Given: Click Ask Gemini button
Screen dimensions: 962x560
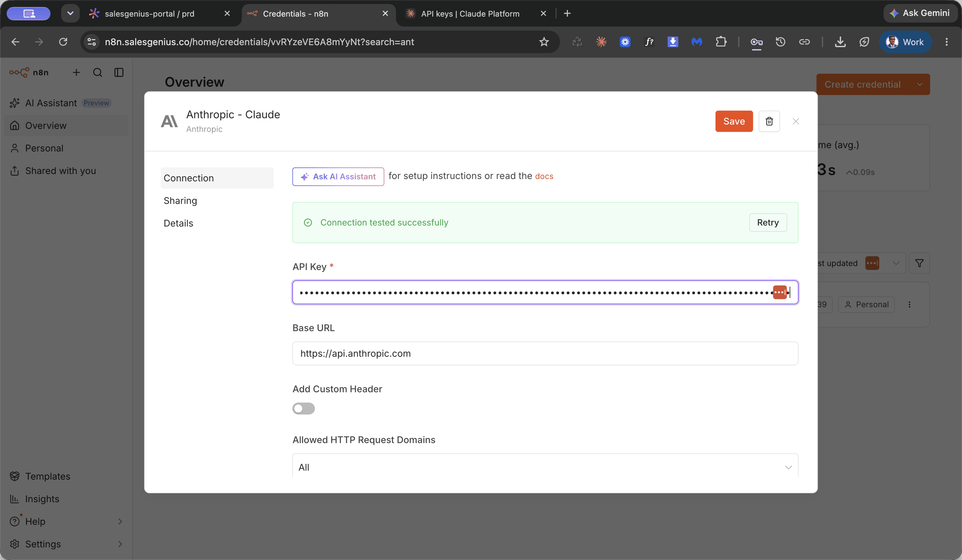Looking at the screenshot, I should pos(920,13).
